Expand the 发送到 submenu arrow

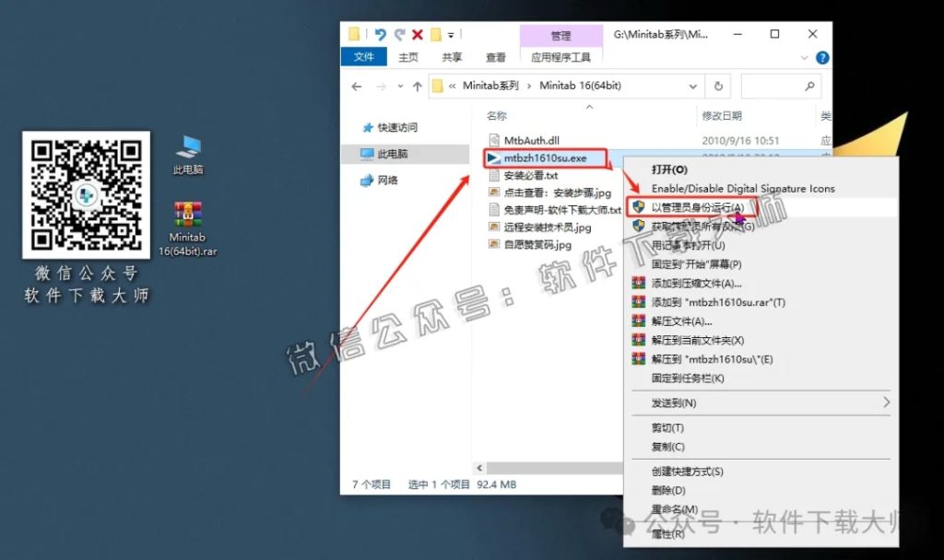tap(886, 402)
